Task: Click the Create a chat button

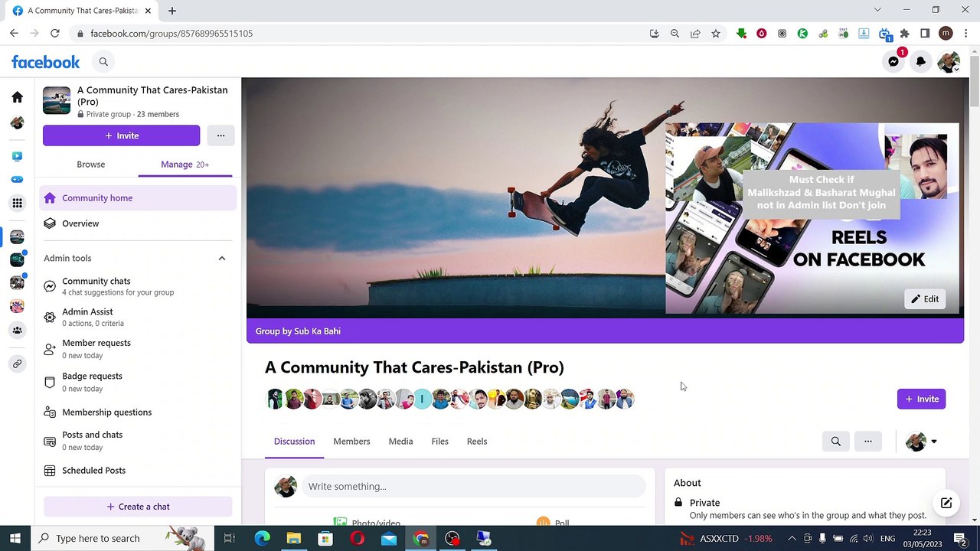Action: 138,507
